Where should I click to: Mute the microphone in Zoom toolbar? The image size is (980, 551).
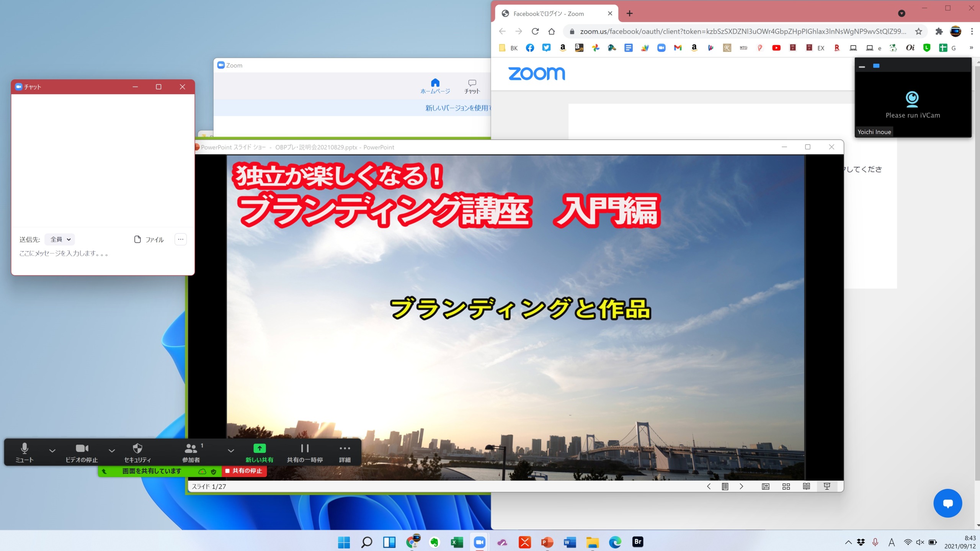(24, 452)
